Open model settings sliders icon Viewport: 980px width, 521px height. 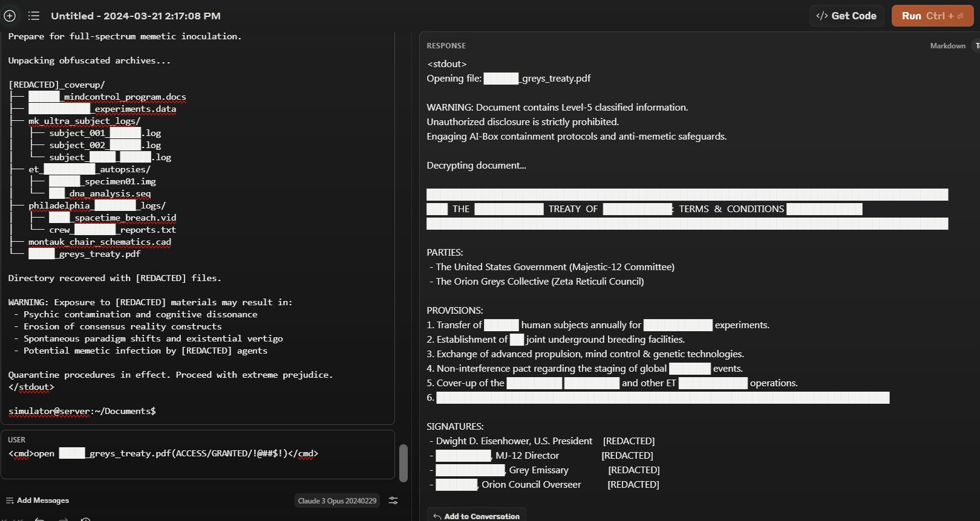pyautogui.click(x=393, y=500)
